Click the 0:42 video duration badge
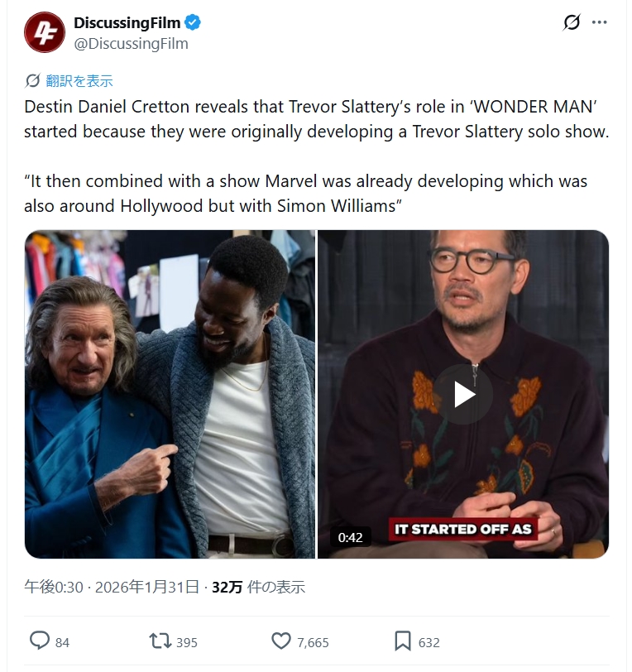This screenshot has width=632, height=672. pos(351,537)
